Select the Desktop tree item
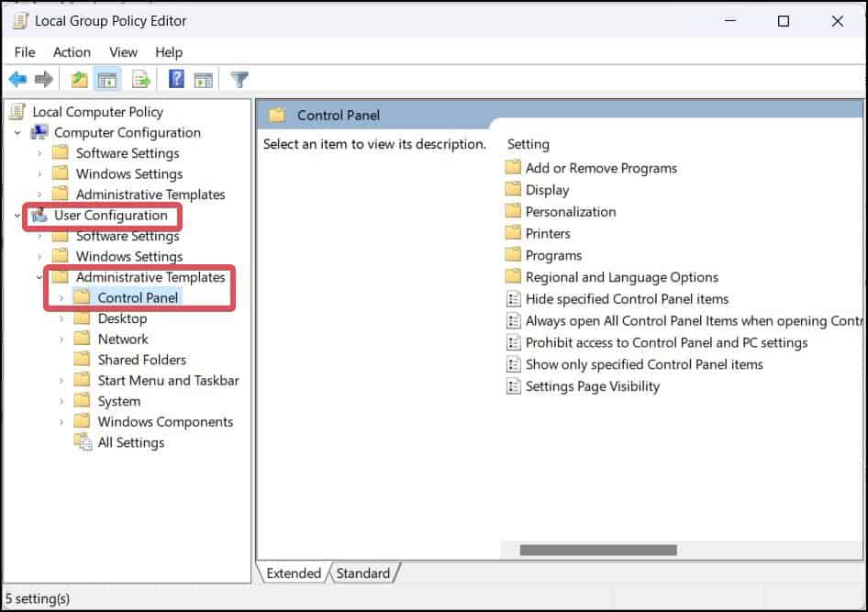 122,318
